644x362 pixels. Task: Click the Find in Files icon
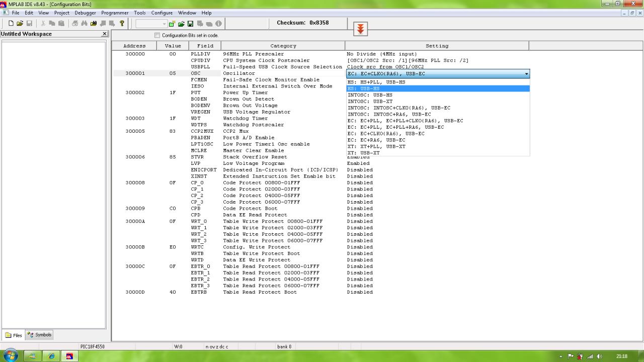point(94,24)
